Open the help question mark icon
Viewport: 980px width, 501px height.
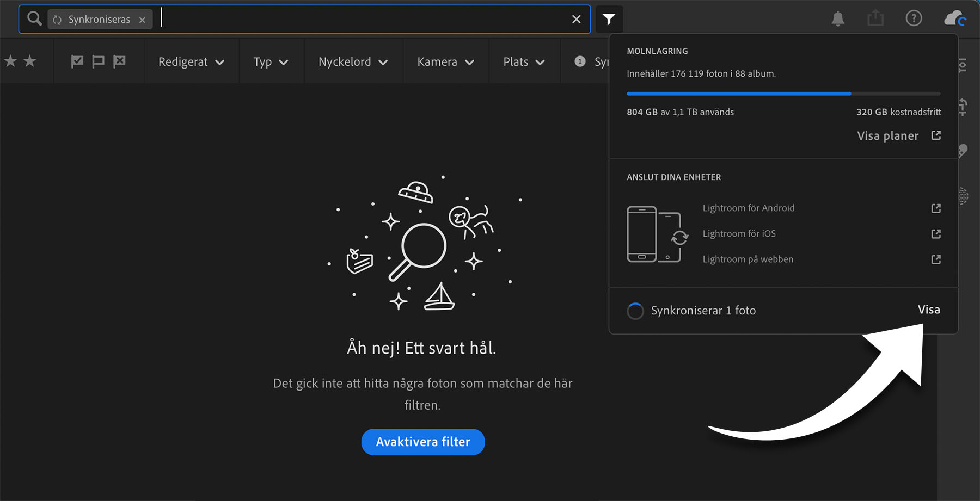[914, 18]
